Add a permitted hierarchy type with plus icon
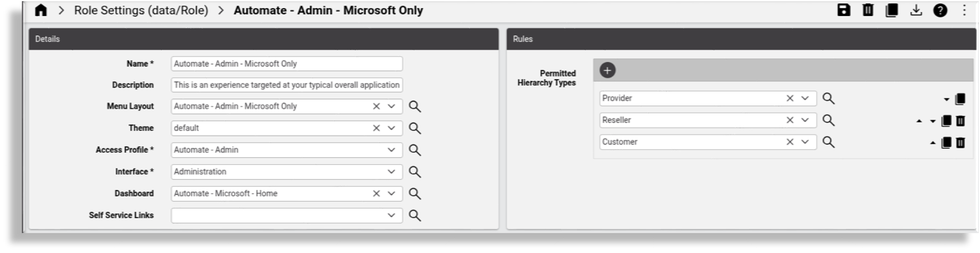The height and width of the screenshot is (253, 980). coord(607,70)
